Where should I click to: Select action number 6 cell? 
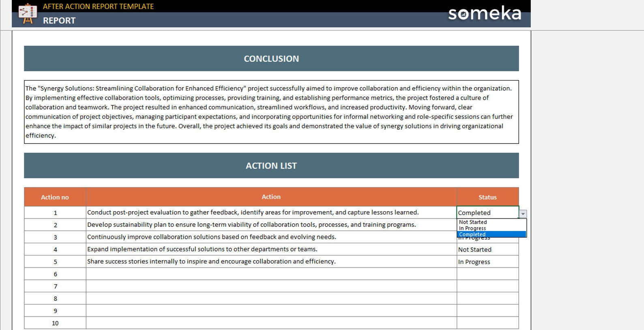55,274
